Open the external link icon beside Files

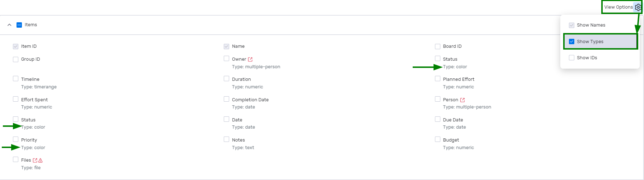point(35,160)
